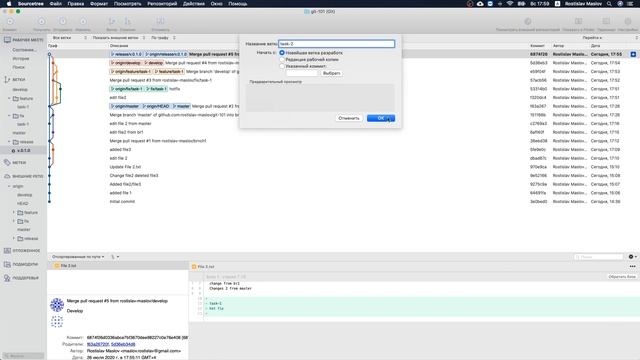Open the Формат menu
The width and height of the screenshot is (640, 360).
click(99, 4)
